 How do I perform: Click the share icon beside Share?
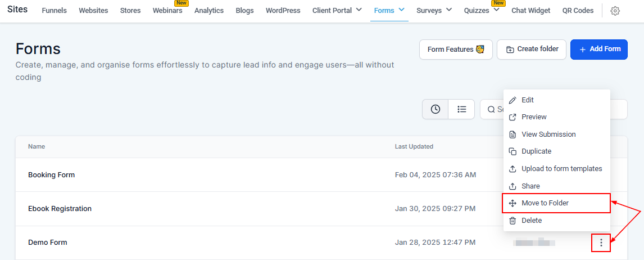click(x=513, y=186)
